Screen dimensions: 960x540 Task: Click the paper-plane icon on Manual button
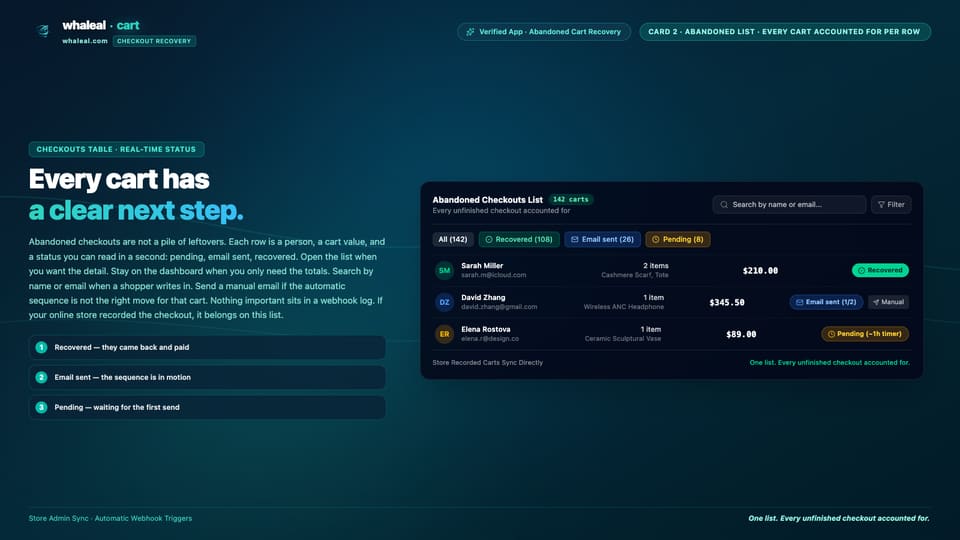pyautogui.click(x=876, y=302)
